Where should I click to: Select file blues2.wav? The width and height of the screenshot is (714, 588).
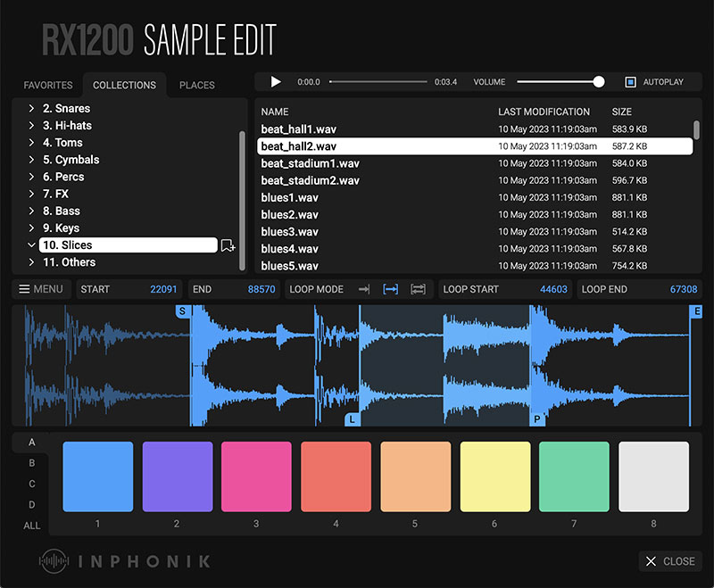475,214
